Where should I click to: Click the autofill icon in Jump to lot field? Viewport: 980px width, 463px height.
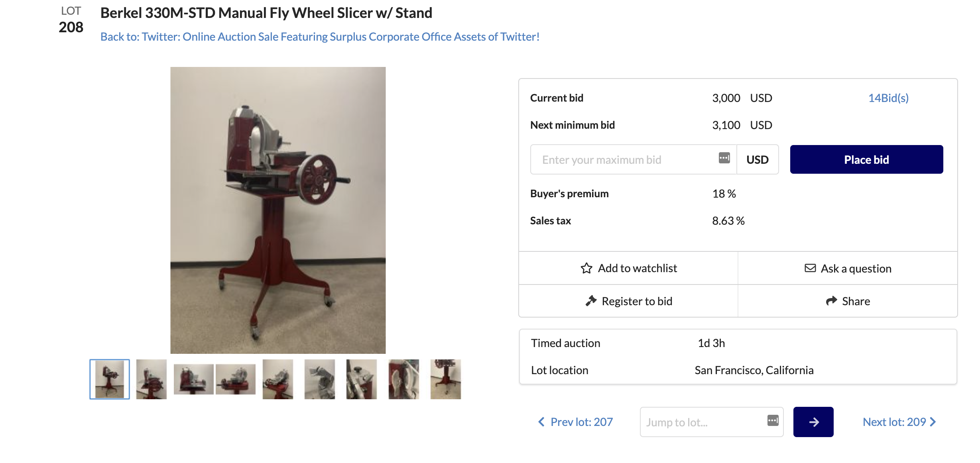coord(773,420)
